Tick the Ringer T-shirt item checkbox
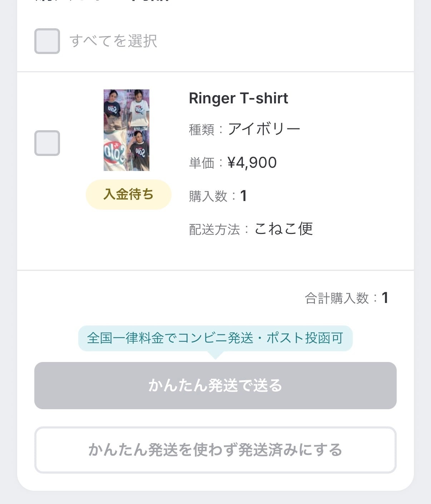Screen dimensions: 431x504 pos(47,143)
